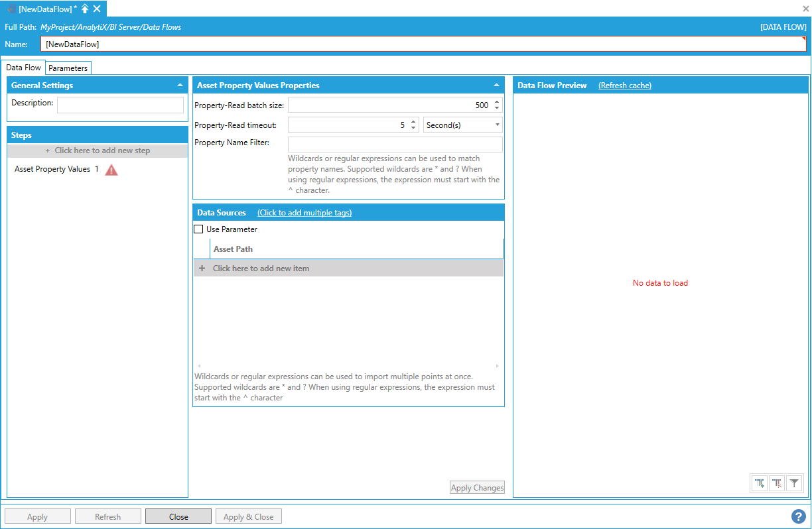The width and height of the screenshot is (812, 529).
Task: Collapse the General Settings panel
Action: (180, 86)
